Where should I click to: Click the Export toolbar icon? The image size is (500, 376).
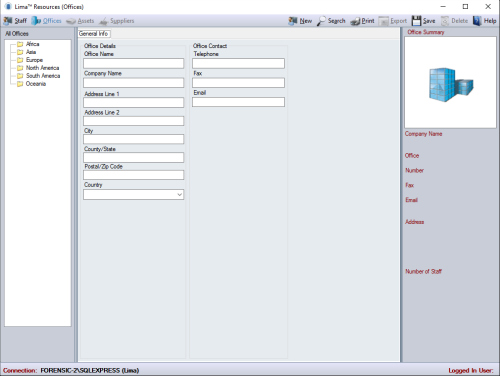coord(384,21)
